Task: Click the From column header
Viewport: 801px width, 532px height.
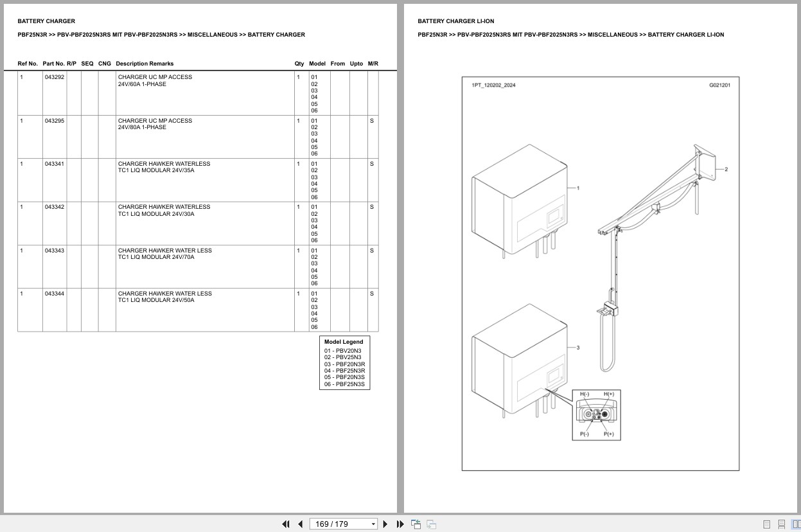Action: point(338,64)
